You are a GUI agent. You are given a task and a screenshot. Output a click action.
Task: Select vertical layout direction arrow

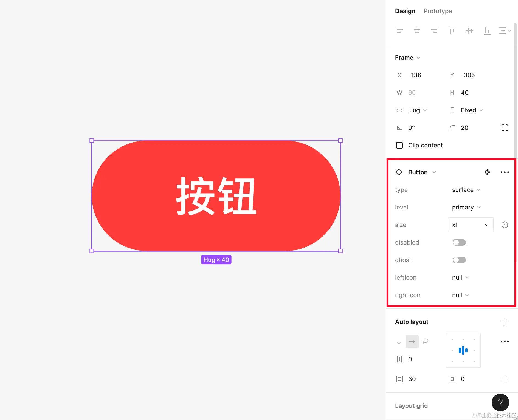point(399,342)
